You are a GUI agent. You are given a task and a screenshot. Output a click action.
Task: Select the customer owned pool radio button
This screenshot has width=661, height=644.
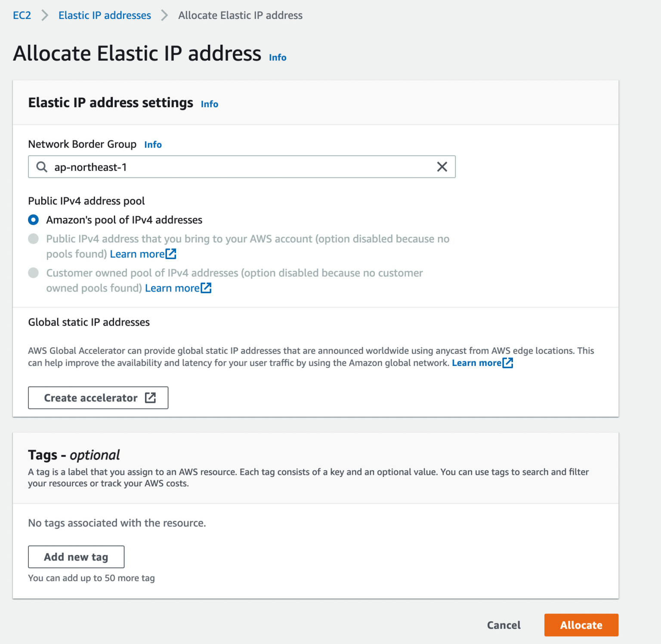[x=33, y=273]
